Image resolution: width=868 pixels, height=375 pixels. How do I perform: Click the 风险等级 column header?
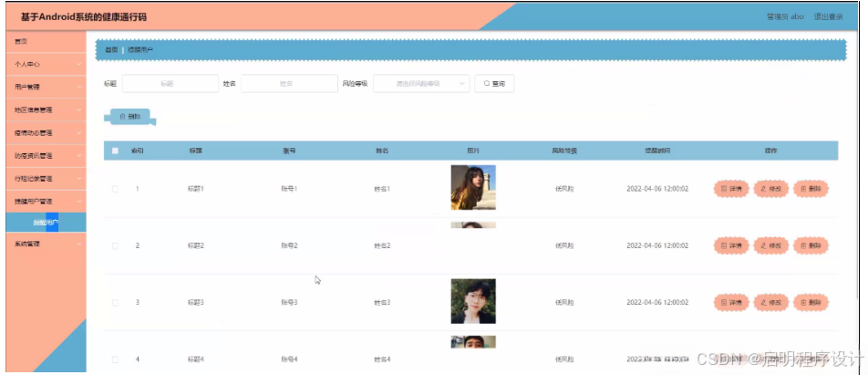[x=564, y=151]
